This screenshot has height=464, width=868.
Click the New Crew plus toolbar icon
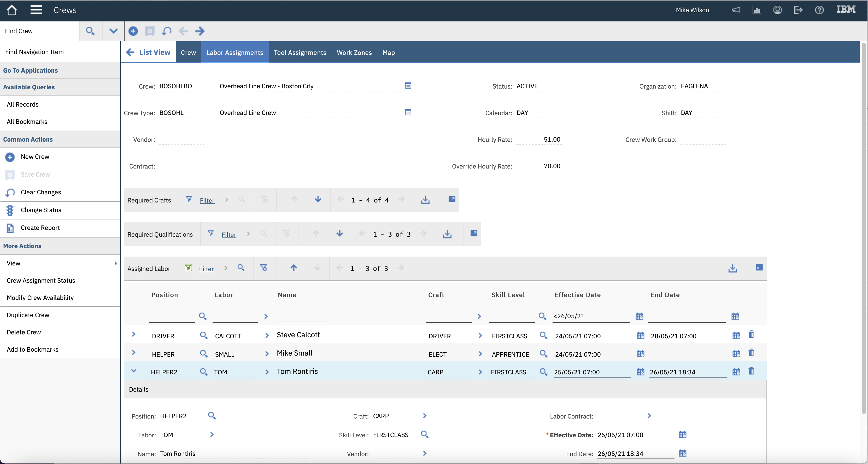tap(133, 31)
